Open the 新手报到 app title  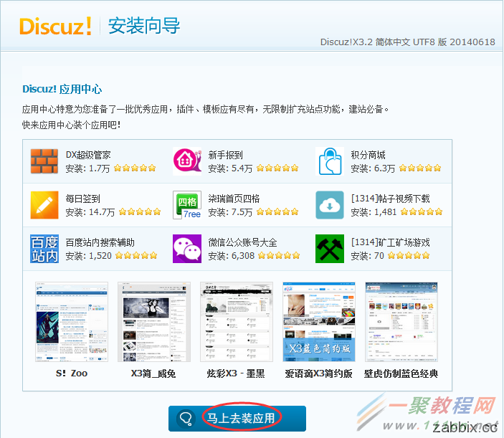(x=225, y=155)
